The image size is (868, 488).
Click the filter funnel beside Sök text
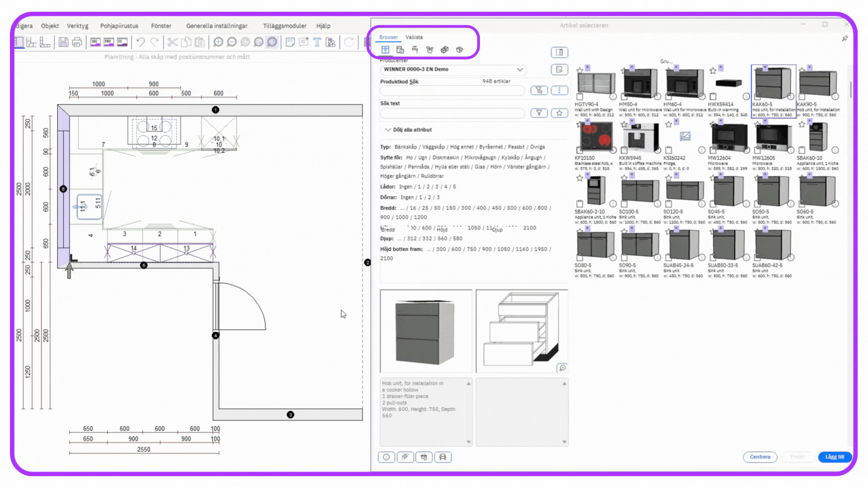pyautogui.click(x=539, y=113)
